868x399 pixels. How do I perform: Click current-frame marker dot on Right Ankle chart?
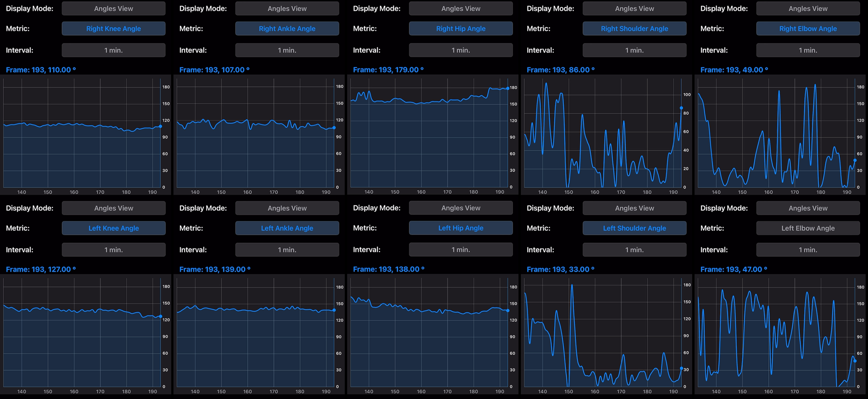[334, 128]
